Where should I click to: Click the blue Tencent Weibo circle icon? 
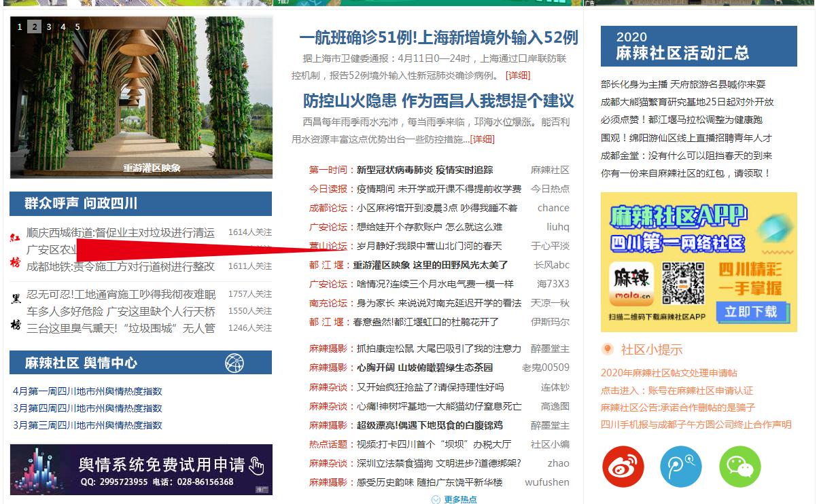[681, 467]
